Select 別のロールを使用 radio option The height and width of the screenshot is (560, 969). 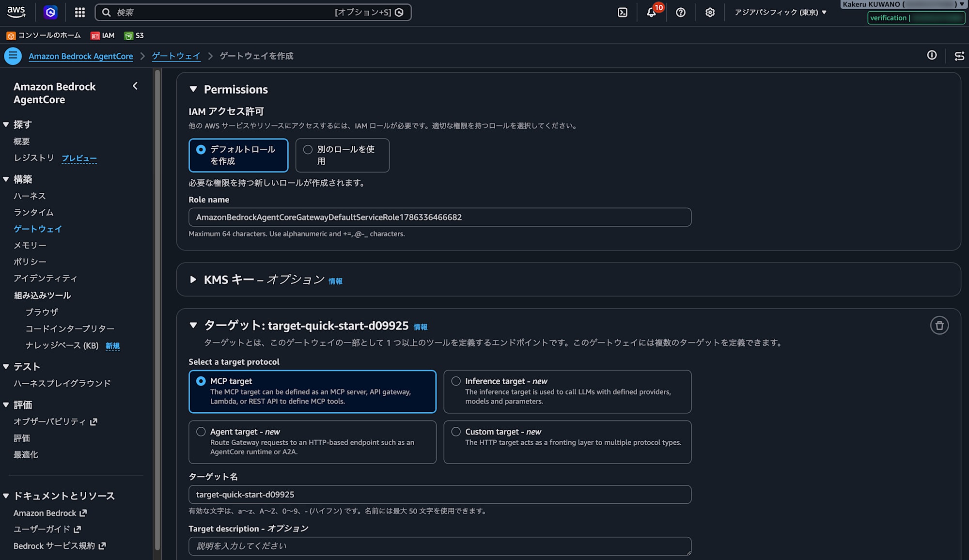pyautogui.click(x=343, y=155)
